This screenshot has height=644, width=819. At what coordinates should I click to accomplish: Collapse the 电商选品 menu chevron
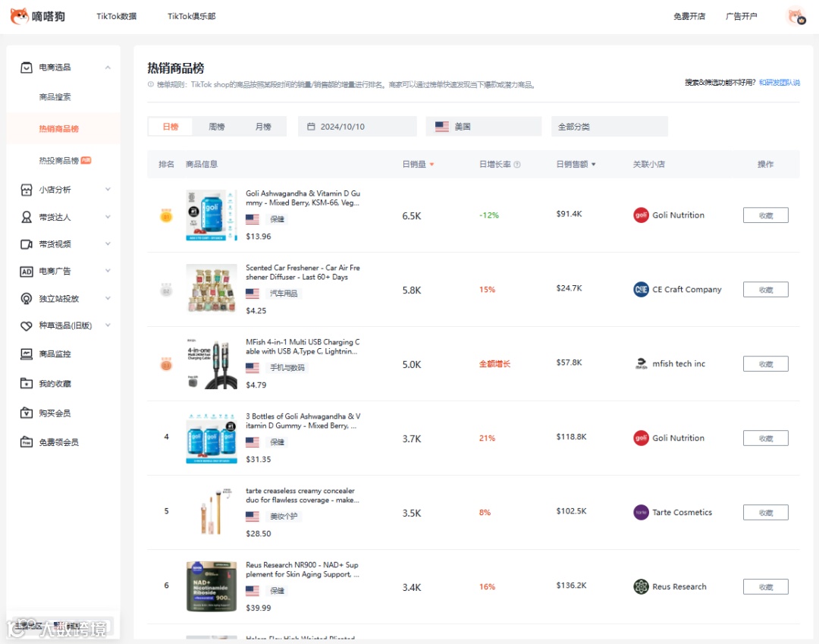(108, 68)
